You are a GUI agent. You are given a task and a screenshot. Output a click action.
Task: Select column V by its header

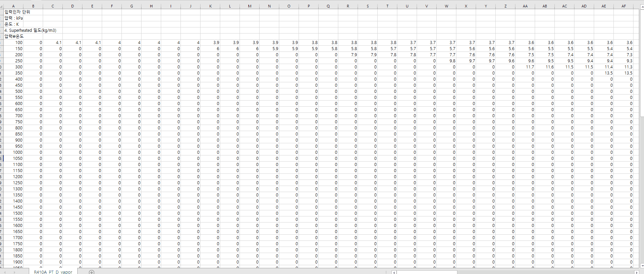coord(427,6)
